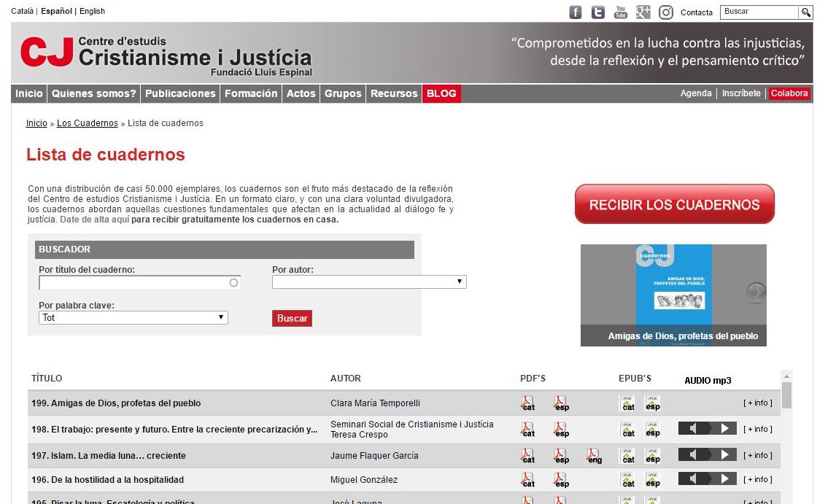Go to the BLOG menu item

click(441, 93)
